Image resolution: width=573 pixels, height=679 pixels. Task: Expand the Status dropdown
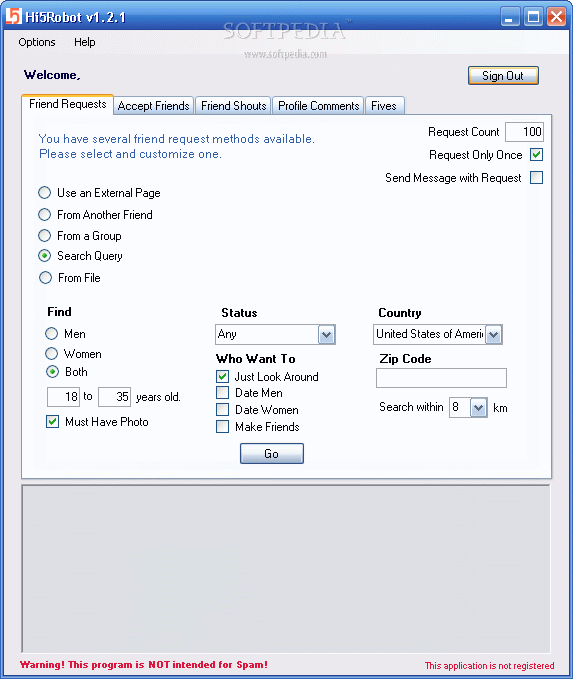coord(327,335)
